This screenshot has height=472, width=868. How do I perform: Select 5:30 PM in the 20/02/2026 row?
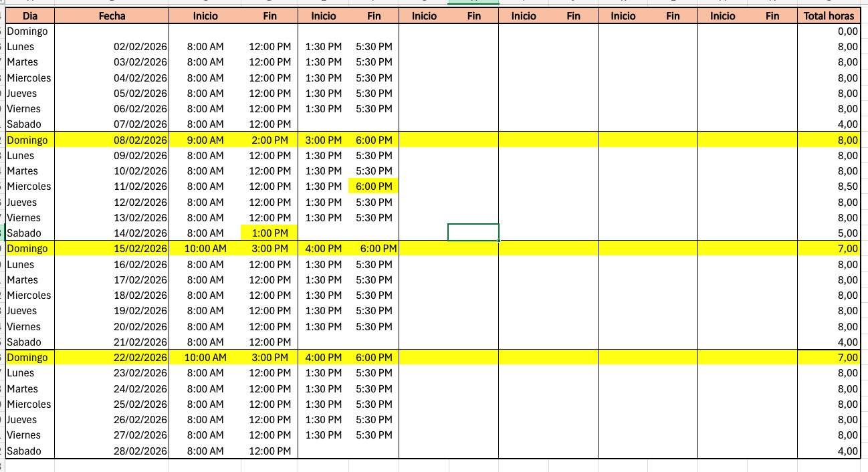pyautogui.click(x=374, y=327)
